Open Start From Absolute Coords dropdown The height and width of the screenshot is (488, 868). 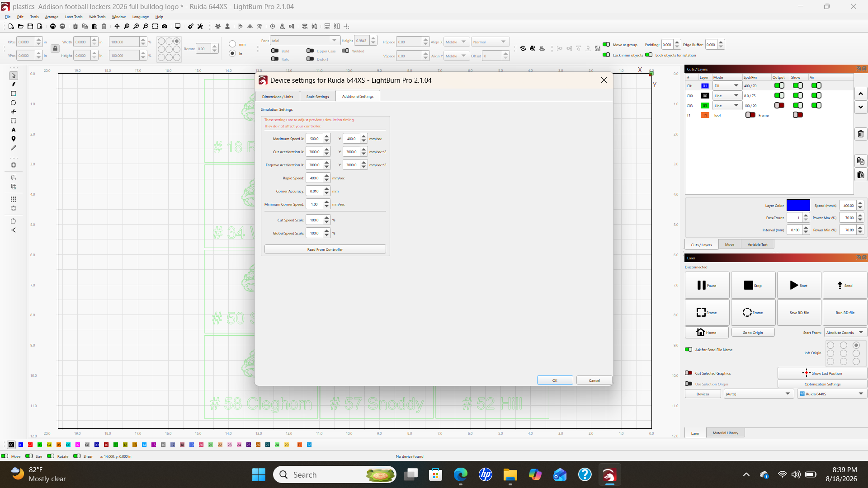point(845,333)
